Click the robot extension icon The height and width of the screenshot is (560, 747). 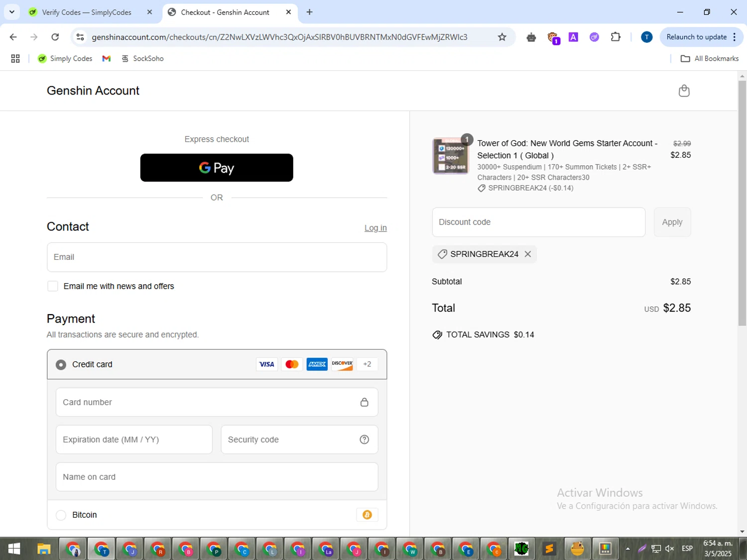pos(531,37)
